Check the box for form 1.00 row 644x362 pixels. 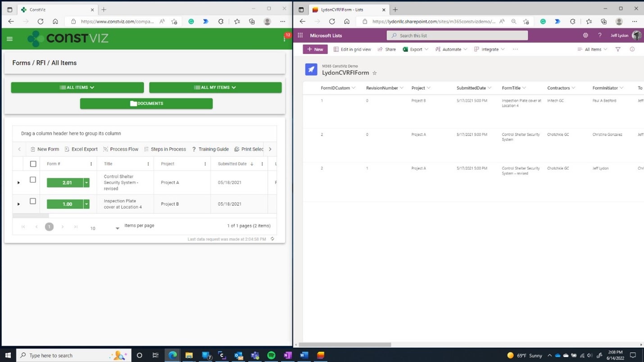pyautogui.click(x=33, y=201)
